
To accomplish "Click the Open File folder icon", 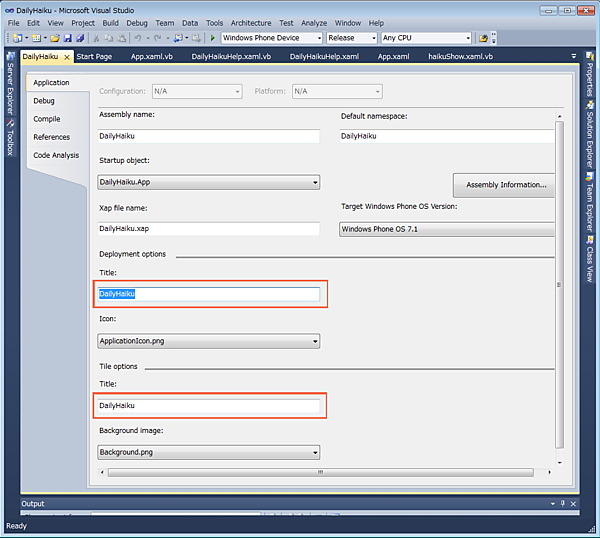I will 55,38.
